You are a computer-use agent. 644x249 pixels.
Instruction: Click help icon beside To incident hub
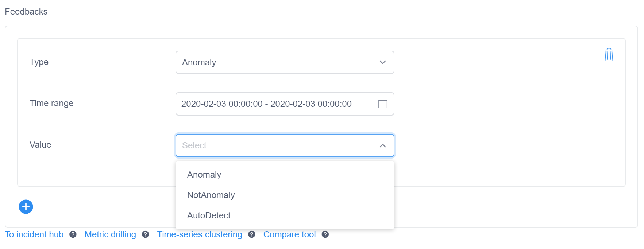[73, 234]
